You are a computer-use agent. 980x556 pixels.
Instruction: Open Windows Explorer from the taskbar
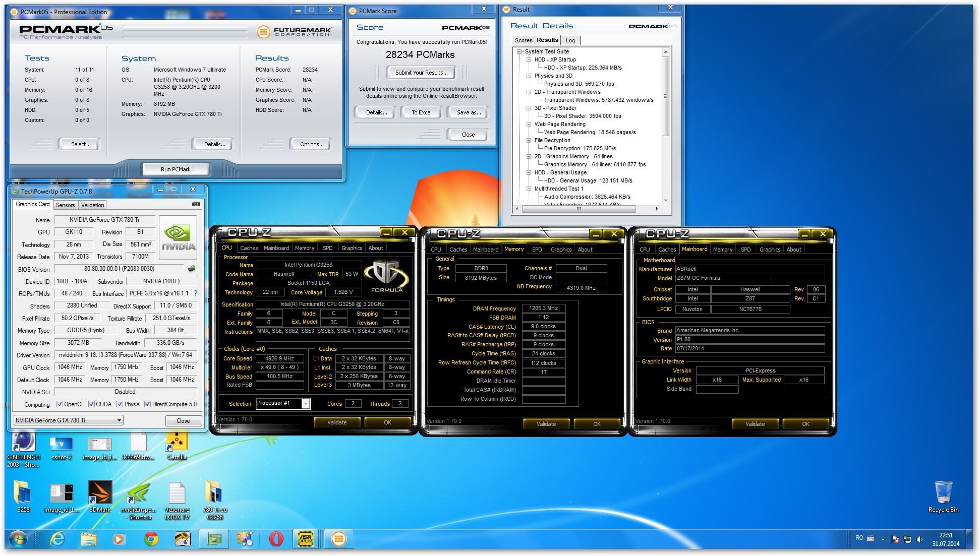89,539
